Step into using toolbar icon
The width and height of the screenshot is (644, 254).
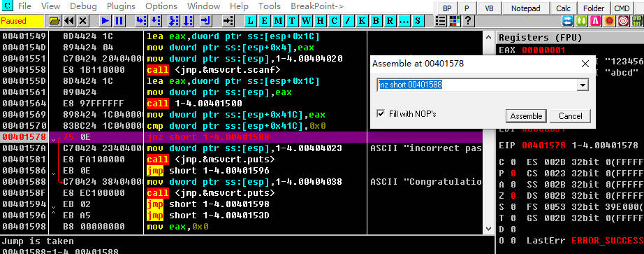(x=141, y=20)
